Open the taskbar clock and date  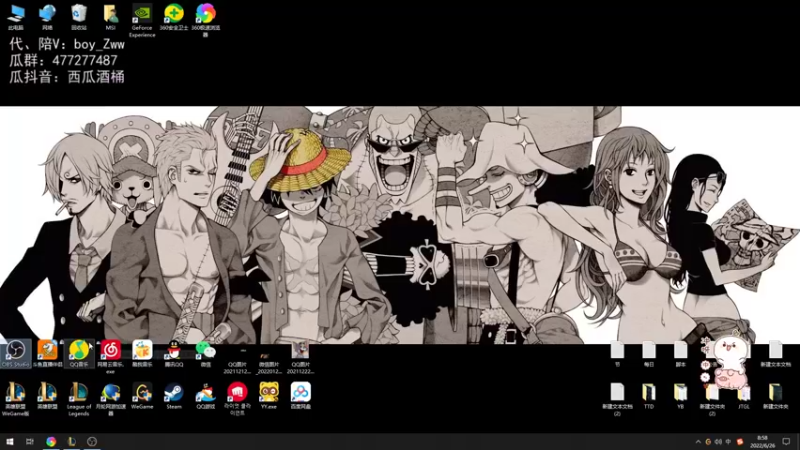tap(762, 442)
